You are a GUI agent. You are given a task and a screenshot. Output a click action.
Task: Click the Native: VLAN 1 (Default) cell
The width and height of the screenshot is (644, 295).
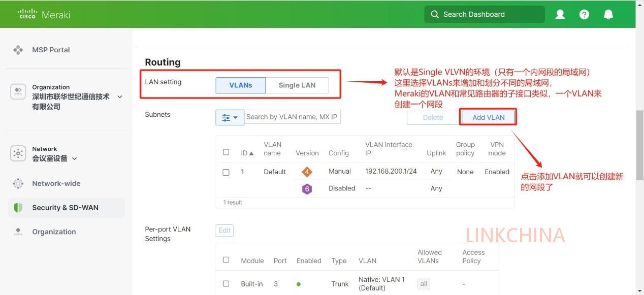tap(381, 284)
